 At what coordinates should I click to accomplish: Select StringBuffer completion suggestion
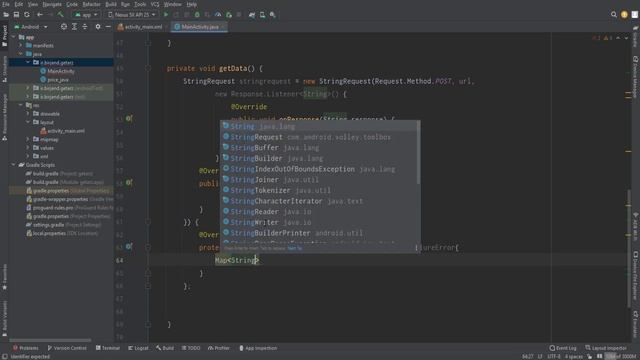320,148
